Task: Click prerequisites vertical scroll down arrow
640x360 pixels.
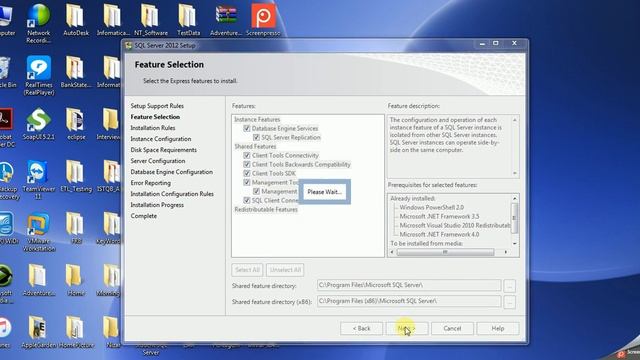Action: 515,244
